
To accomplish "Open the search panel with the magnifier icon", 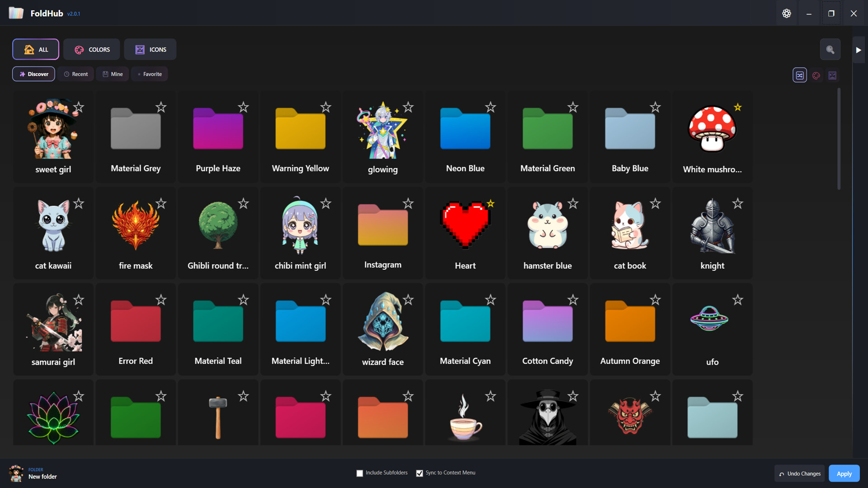I will [830, 49].
